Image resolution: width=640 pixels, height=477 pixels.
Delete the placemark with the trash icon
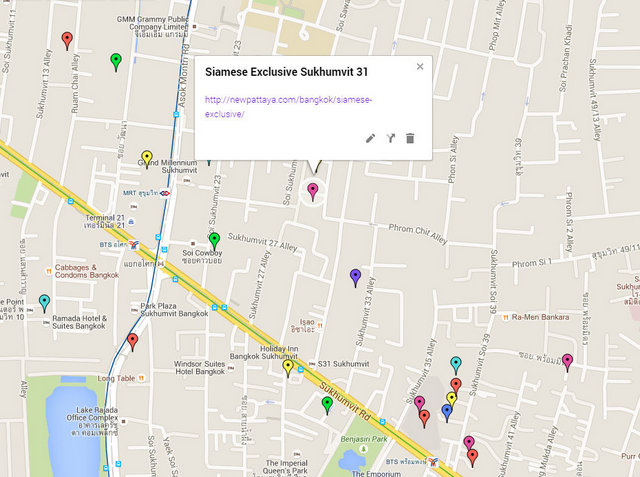pos(410,138)
